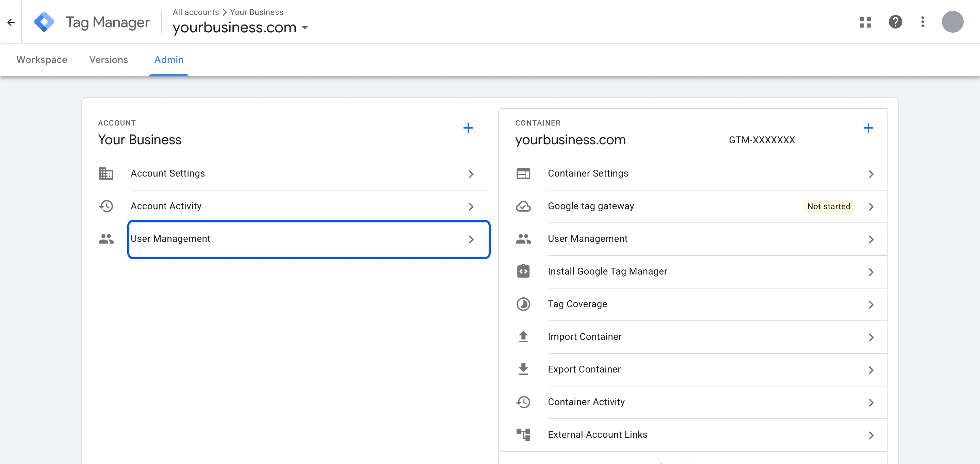
Task: Select the Admin tab
Action: click(168, 60)
